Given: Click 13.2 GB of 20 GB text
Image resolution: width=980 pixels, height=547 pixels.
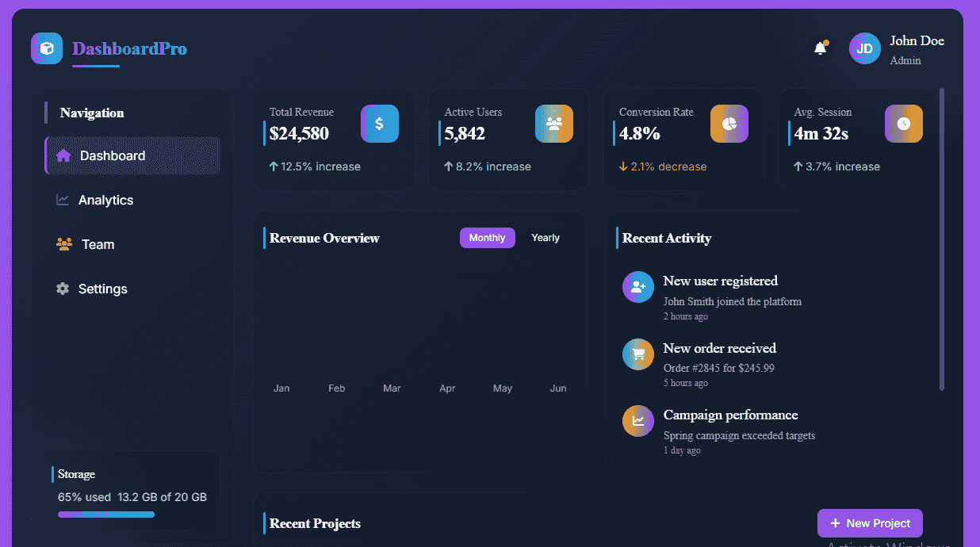Looking at the screenshot, I should point(163,497).
